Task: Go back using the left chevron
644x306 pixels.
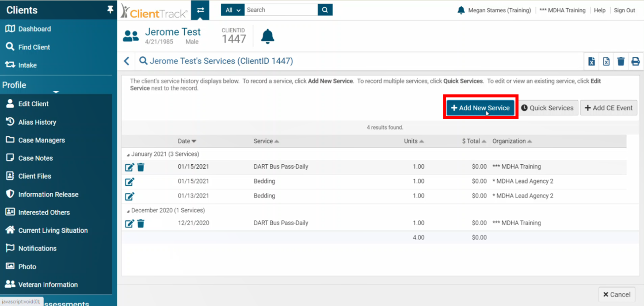Action: (127, 61)
